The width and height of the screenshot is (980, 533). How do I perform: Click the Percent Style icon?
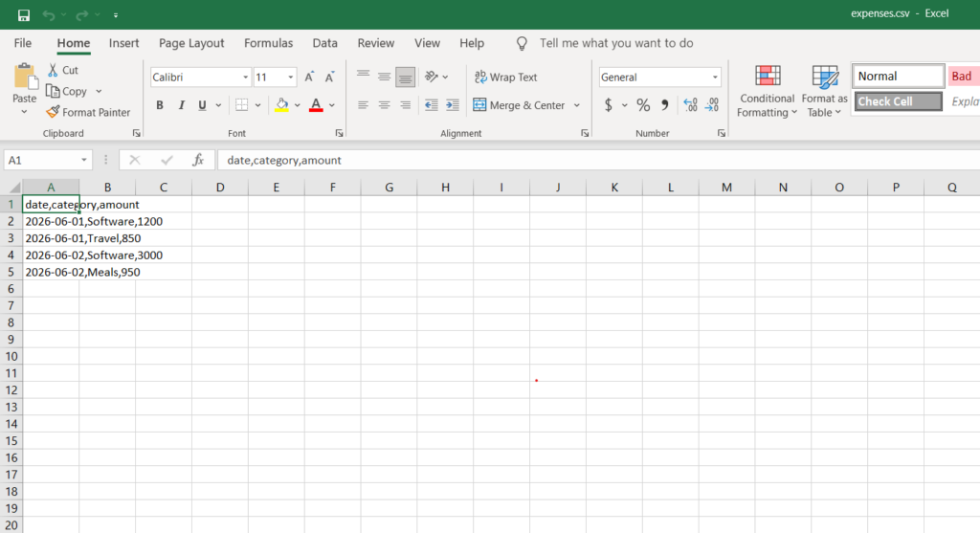[643, 105]
